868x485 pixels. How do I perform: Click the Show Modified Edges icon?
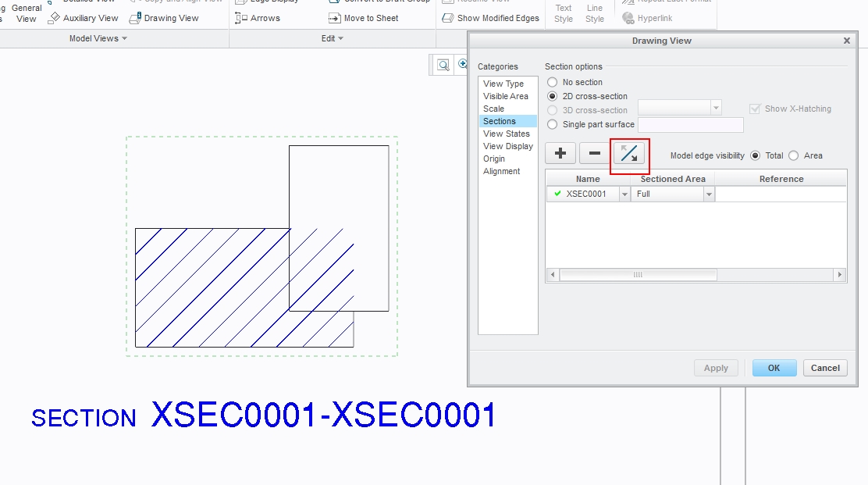[448, 18]
